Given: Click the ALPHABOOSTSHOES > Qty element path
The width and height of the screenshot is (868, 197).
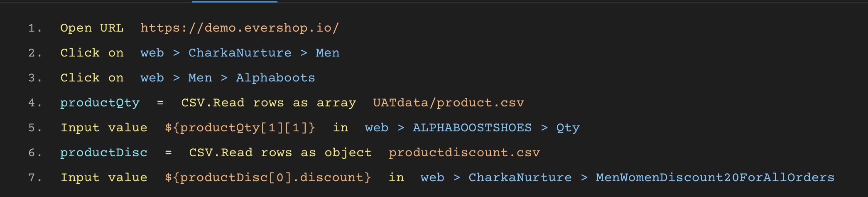Looking at the screenshot, I should pyautogui.click(x=496, y=128).
